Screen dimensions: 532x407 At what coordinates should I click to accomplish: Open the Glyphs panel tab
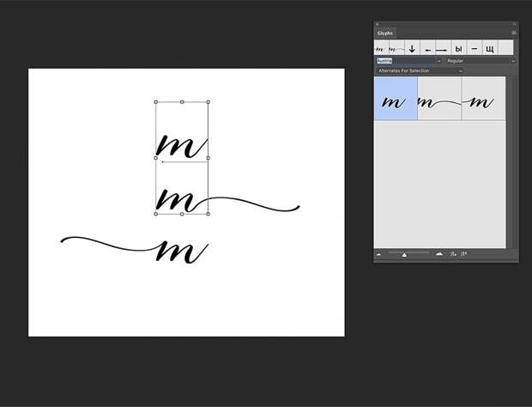click(384, 33)
